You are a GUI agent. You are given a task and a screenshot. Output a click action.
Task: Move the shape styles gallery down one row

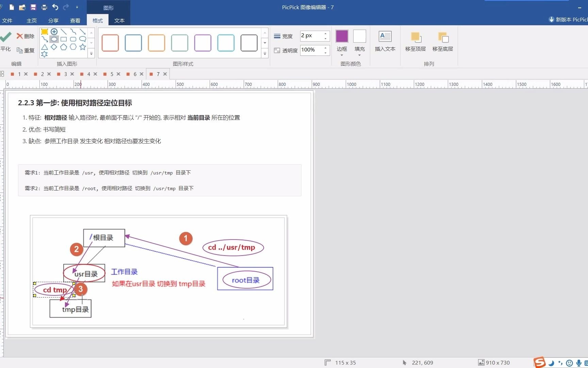pos(265,43)
